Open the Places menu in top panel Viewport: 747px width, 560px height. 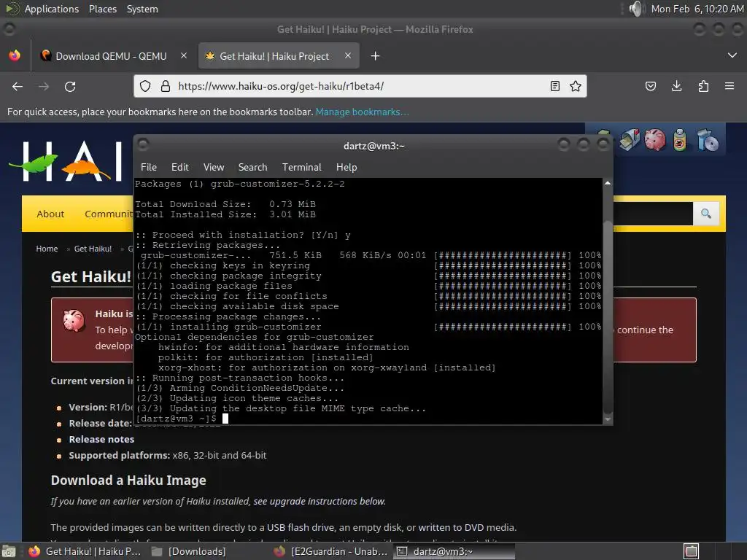pyautogui.click(x=102, y=9)
